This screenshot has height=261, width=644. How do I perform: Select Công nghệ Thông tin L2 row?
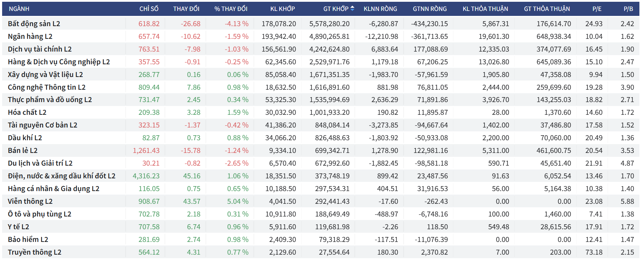coord(47,87)
